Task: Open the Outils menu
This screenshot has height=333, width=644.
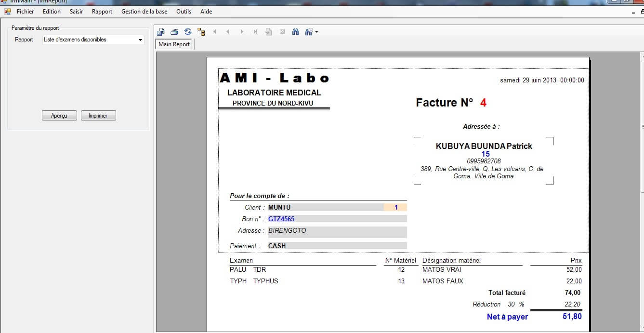Action: click(x=184, y=11)
